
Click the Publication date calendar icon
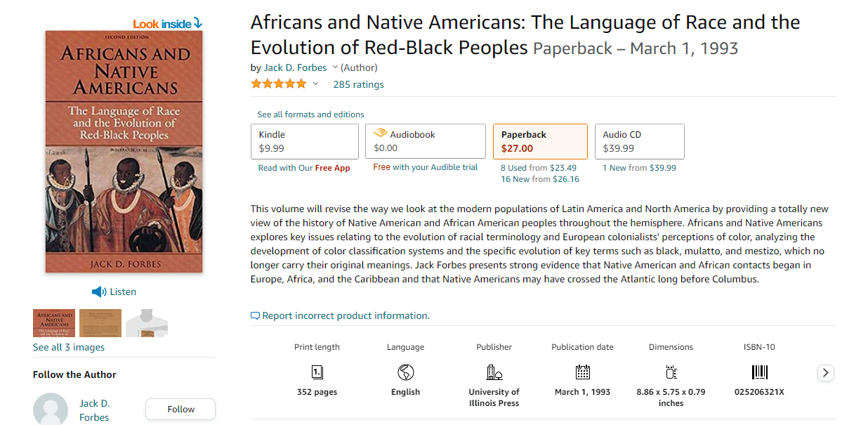tap(582, 372)
